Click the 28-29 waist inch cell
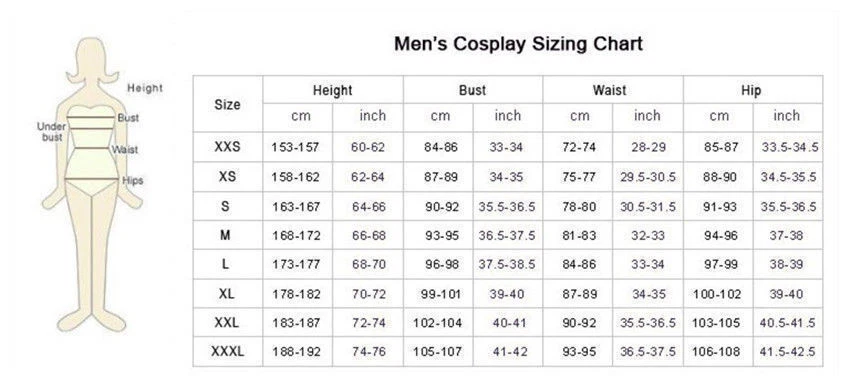The height and width of the screenshot is (388, 850). click(648, 147)
